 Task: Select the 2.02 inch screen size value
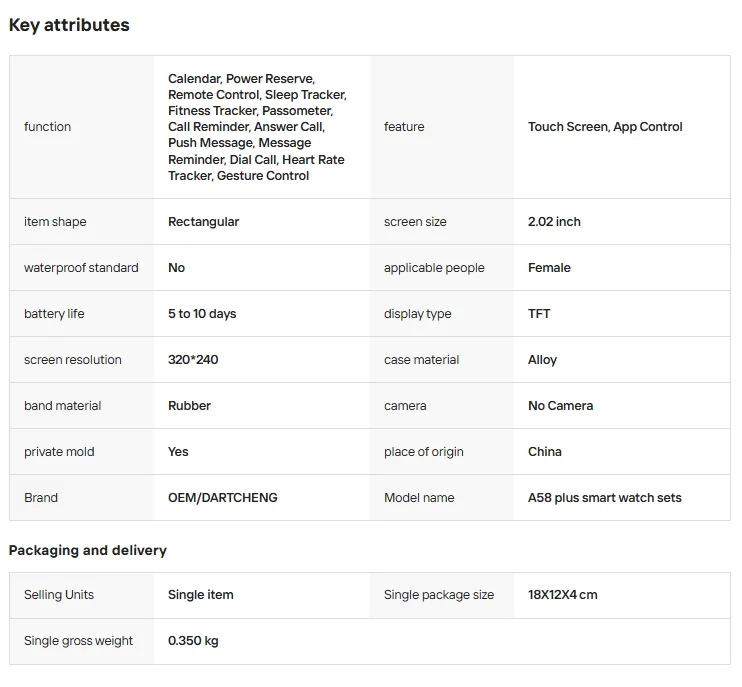(554, 222)
